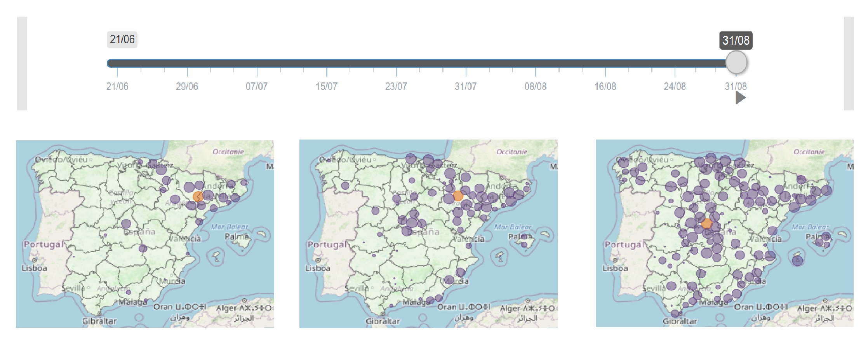Pick the 16/08 tick label
The image size is (868, 344).
click(605, 86)
